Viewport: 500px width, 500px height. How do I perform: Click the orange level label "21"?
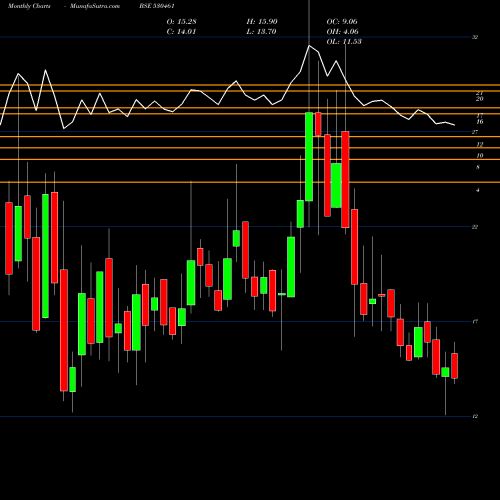click(480, 93)
